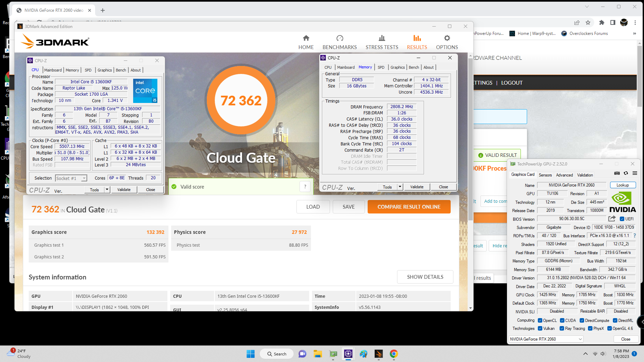
Task: Open 3DMark HOME icon
Action: pos(306,38)
